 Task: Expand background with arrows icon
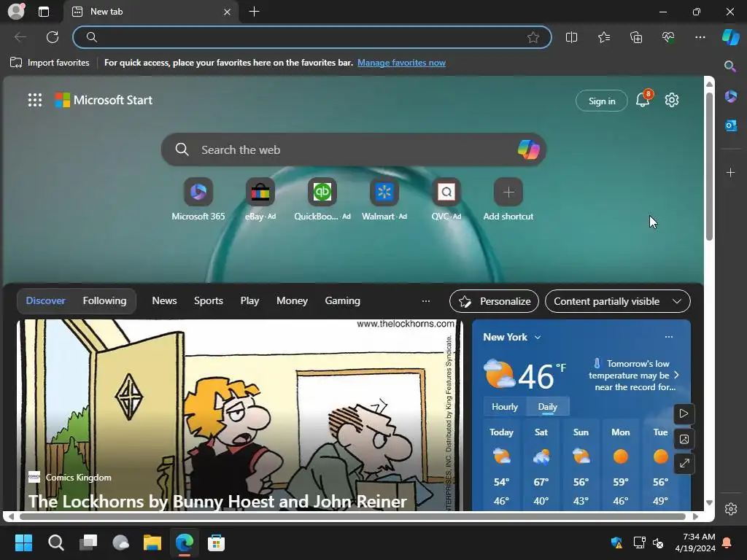(x=684, y=463)
